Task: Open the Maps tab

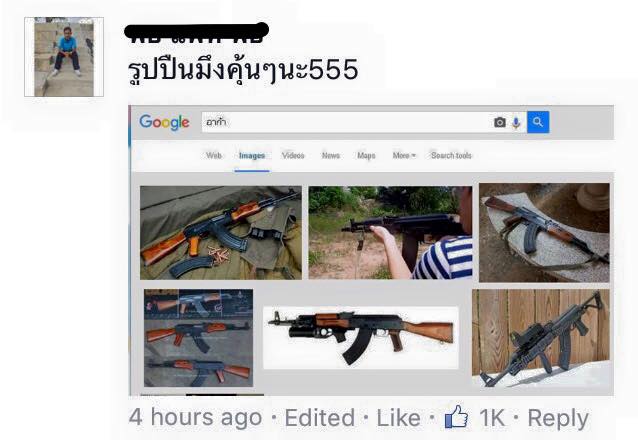Action: (x=366, y=155)
